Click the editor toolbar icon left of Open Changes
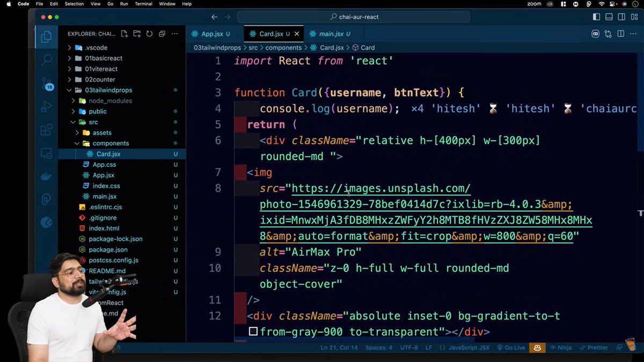The image size is (644, 362). click(x=596, y=34)
